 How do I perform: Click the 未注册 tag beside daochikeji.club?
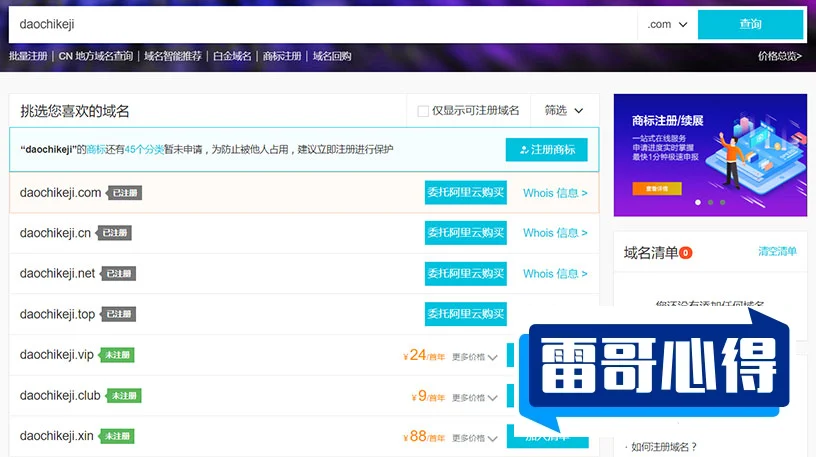123,396
